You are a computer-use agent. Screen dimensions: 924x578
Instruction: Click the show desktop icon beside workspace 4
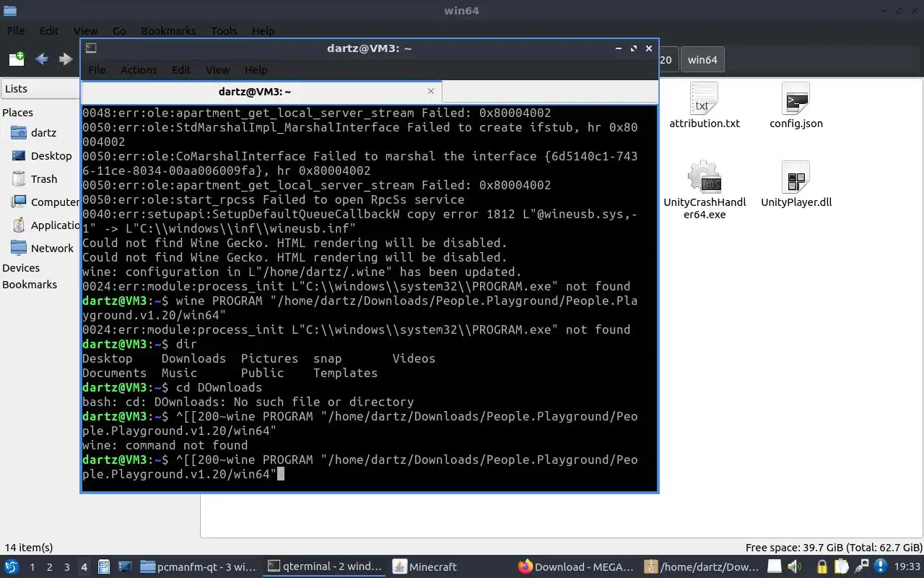124,567
